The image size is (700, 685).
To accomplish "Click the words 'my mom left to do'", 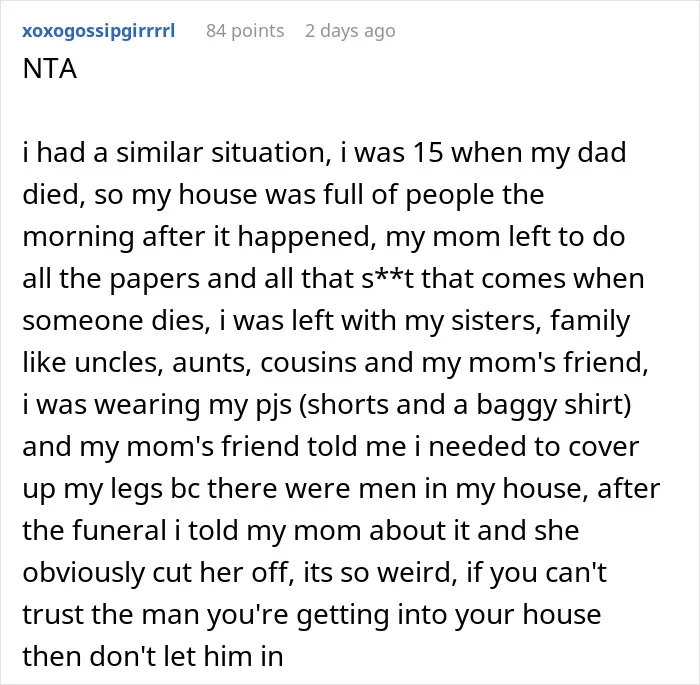I will pos(505,237).
